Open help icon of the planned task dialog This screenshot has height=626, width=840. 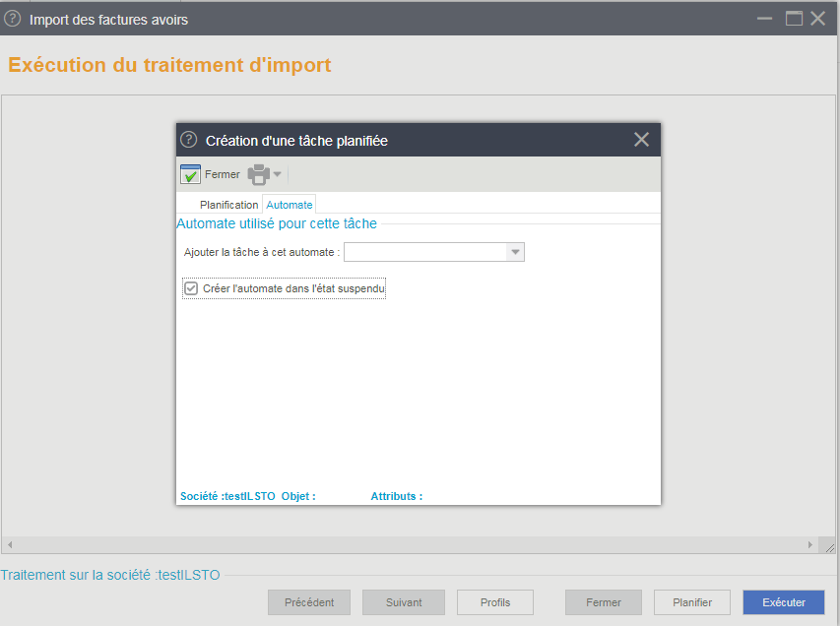[x=188, y=140]
